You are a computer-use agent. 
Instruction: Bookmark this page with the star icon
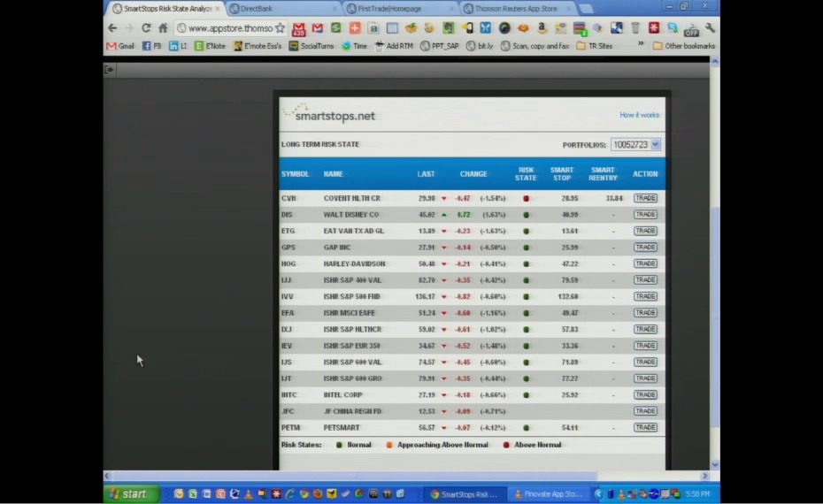pyautogui.click(x=280, y=28)
